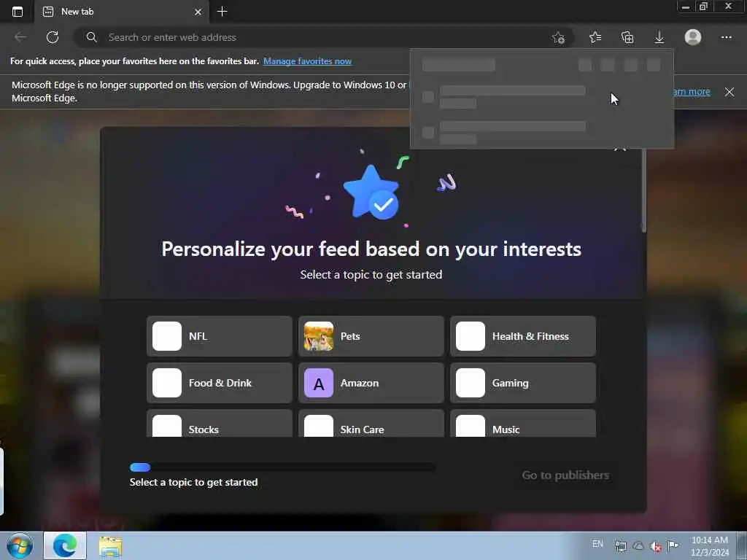
Task: Click the Back navigation arrow
Action: tap(20, 37)
